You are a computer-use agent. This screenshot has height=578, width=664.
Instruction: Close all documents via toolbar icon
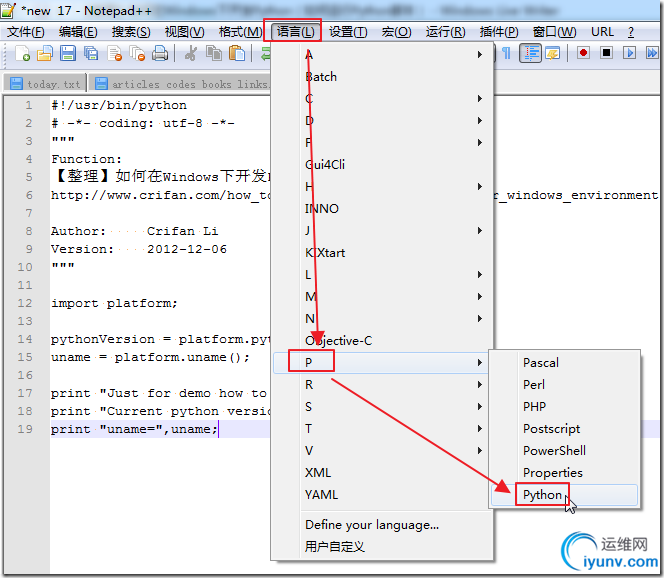[x=137, y=53]
